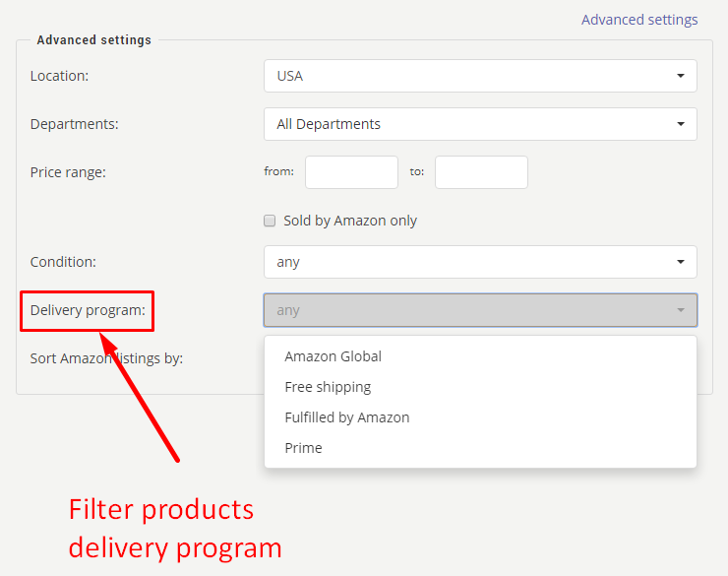Image resolution: width=728 pixels, height=576 pixels.
Task: Open the Location dropdown showing USA
Action: pyautogui.click(x=480, y=76)
